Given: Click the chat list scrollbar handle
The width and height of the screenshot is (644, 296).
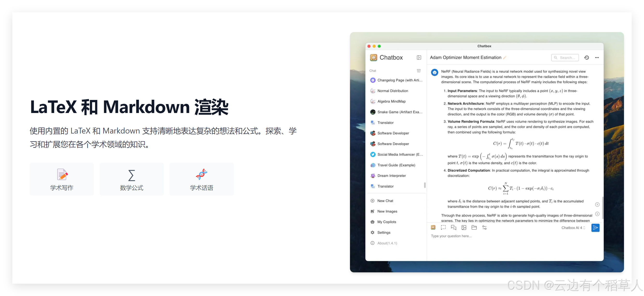Looking at the screenshot, I should click(x=425, y=185).
